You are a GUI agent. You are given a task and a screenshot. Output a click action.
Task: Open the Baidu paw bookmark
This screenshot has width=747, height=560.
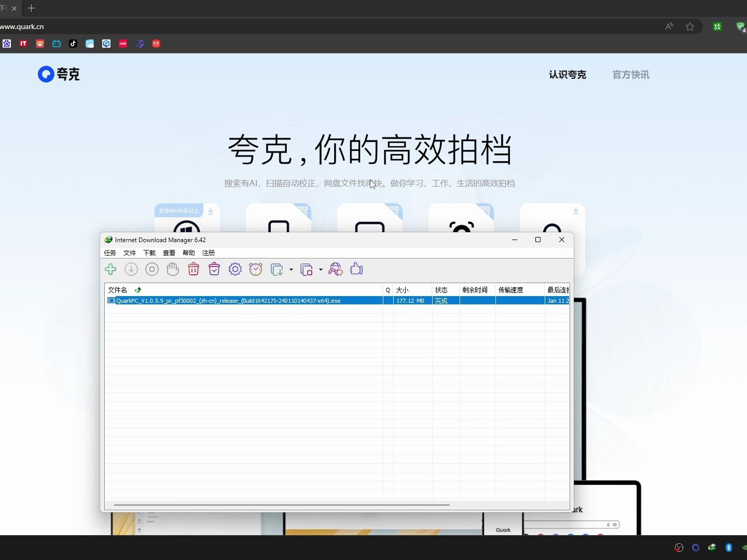click(x=7, y=44)
